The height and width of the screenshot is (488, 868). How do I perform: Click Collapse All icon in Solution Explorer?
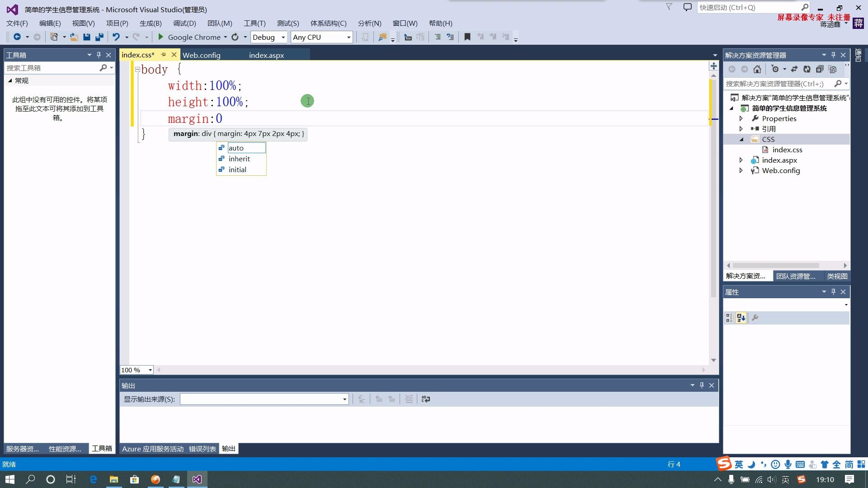point(820,69)
